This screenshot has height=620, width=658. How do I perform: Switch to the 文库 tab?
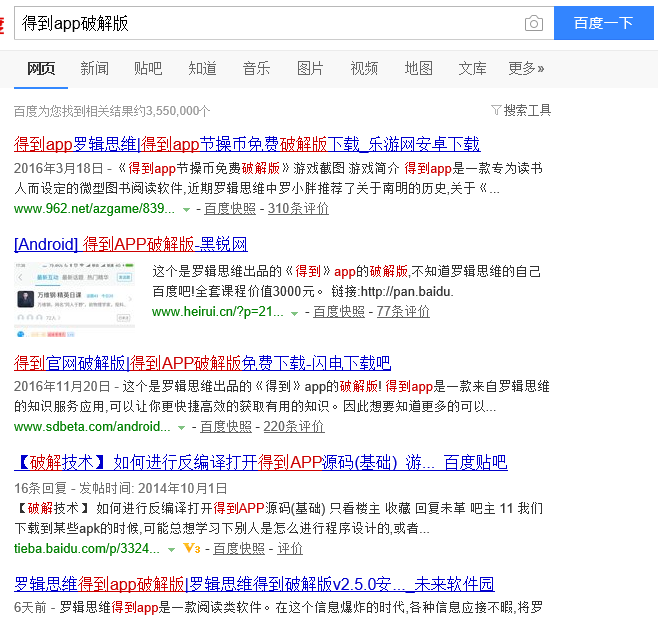pyautogui.click(x=473, y=68)
